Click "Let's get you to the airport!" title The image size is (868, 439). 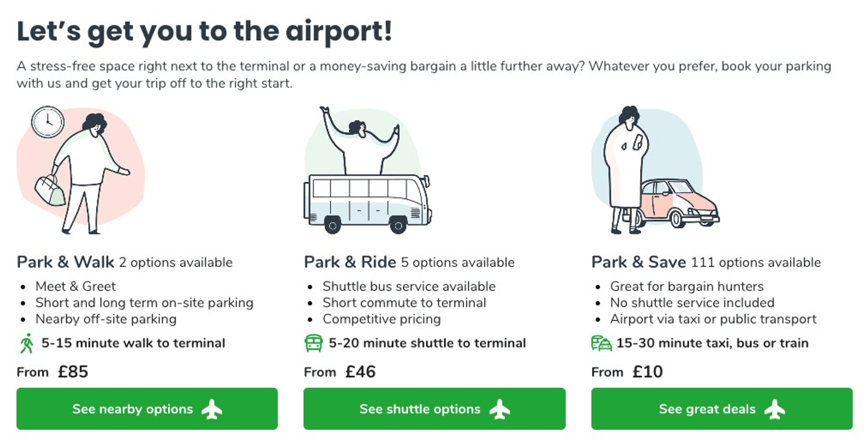coord(204,31)
